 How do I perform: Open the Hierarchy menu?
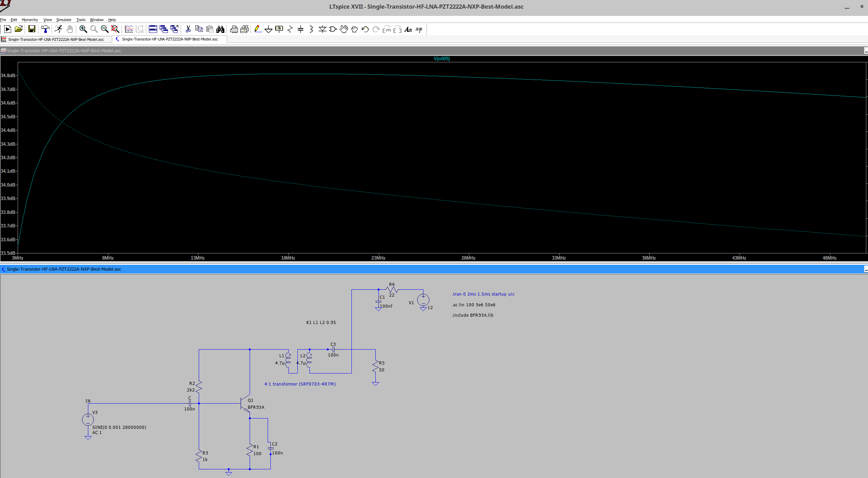pyautogui.click(x=30, y=20)
